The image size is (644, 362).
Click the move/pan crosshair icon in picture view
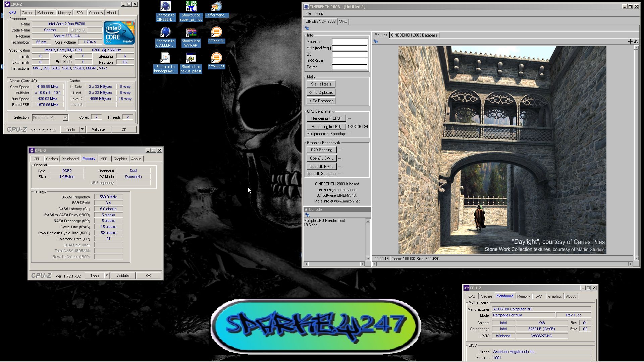pyautogui.click(x=630, y=42)
